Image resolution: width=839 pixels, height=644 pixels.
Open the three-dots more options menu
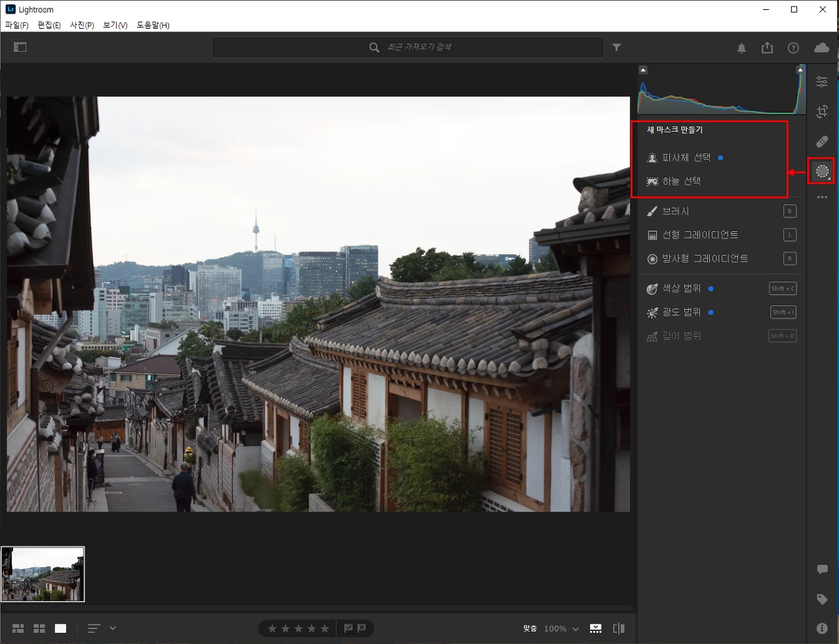[x=822, y=197]
